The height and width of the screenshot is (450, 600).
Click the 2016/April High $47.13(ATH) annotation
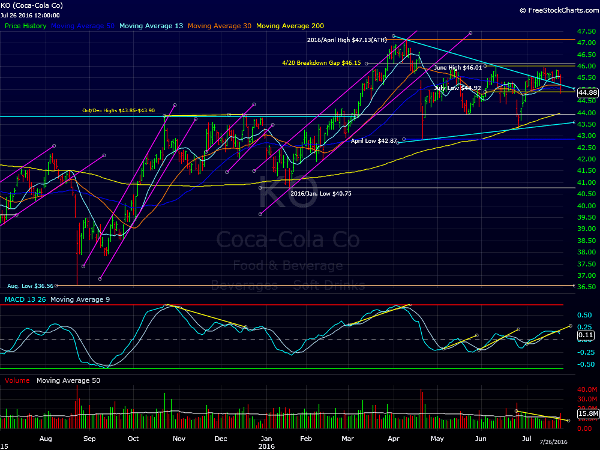347,39
